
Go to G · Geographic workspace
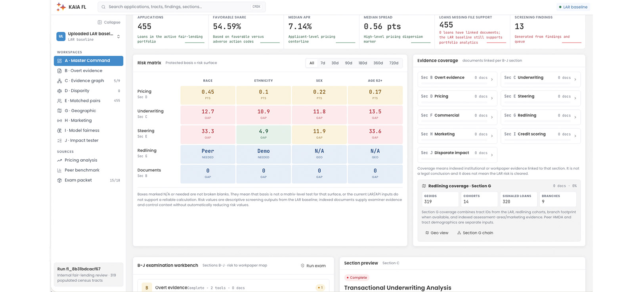88,111
